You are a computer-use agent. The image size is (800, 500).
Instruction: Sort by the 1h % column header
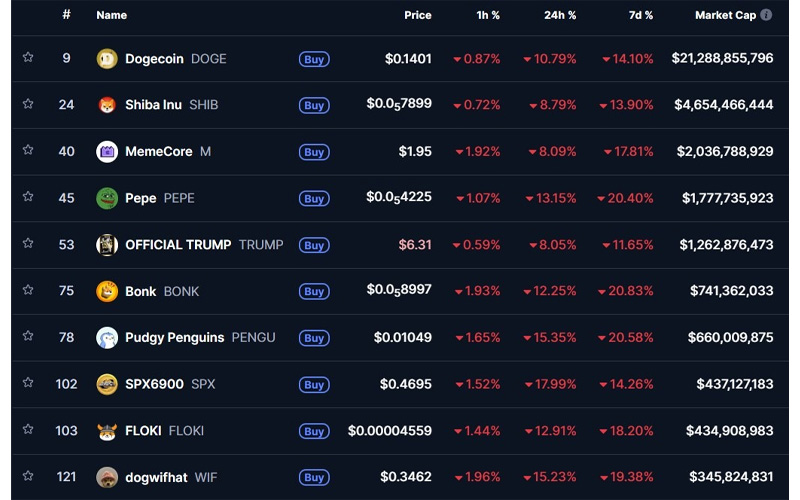point(488,15)
